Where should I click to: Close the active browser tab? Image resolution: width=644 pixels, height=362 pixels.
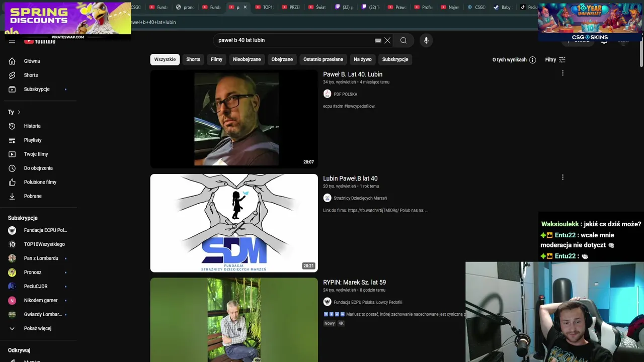point(245,7)
